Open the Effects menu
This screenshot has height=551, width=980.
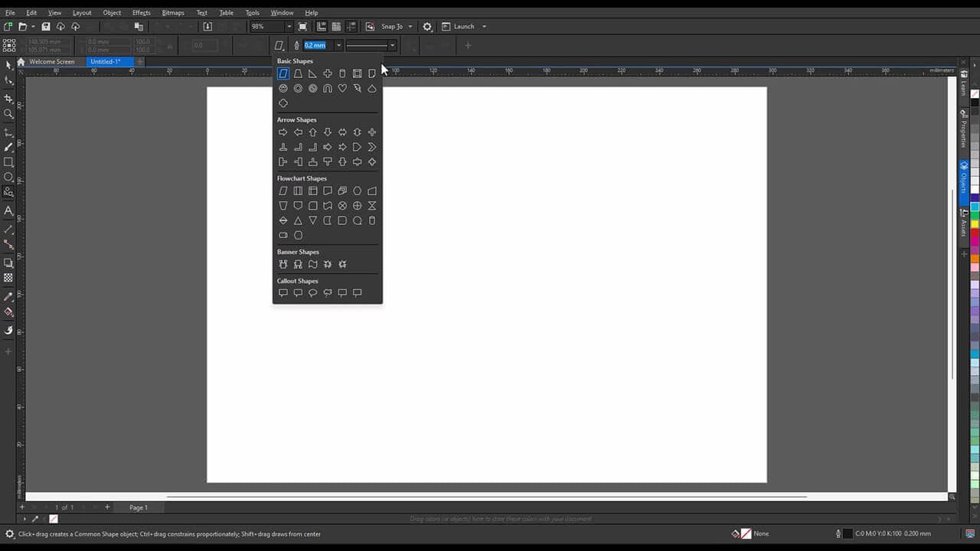point(142,13)
